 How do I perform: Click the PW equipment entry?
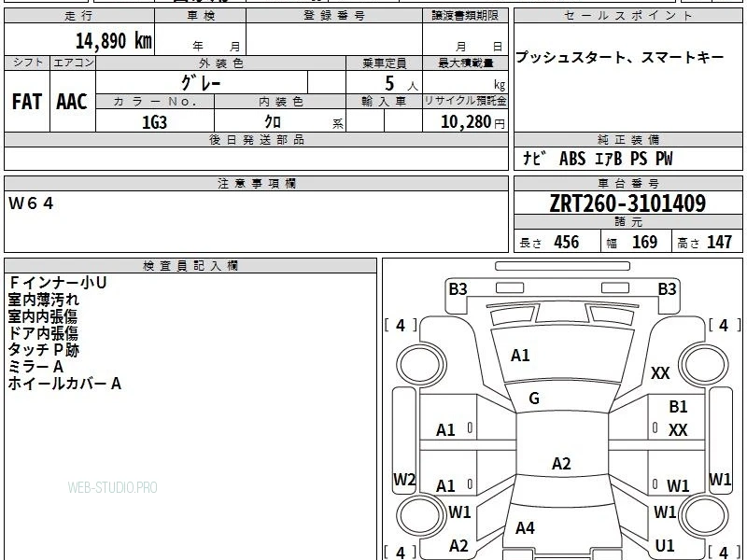664,159
